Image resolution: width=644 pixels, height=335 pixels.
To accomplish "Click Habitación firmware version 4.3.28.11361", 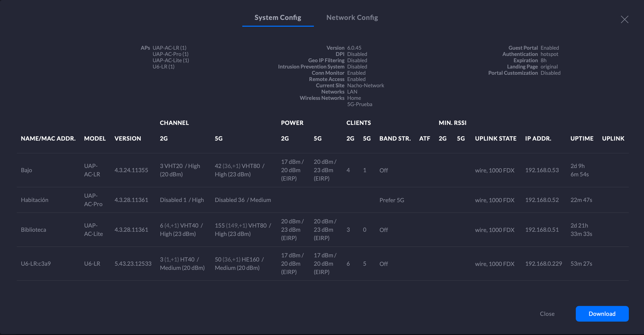I will (131, 200).
